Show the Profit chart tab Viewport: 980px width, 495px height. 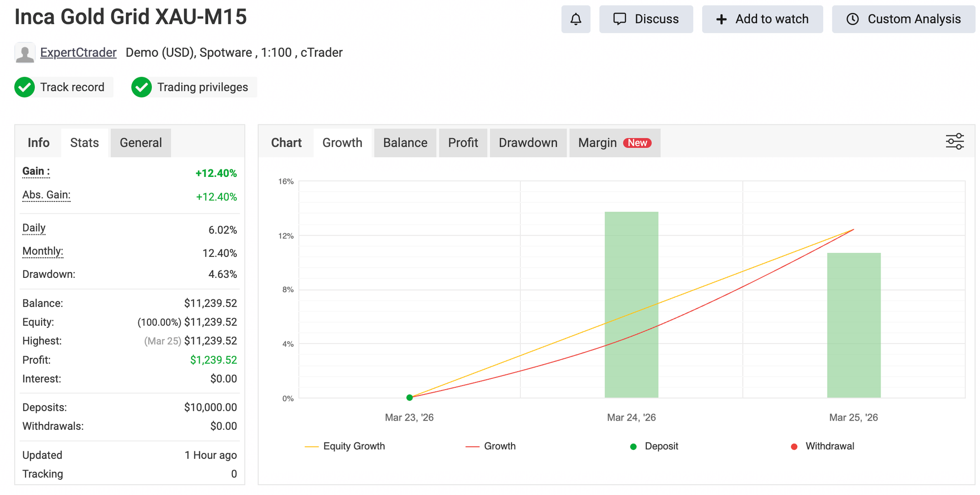[463, 143]
